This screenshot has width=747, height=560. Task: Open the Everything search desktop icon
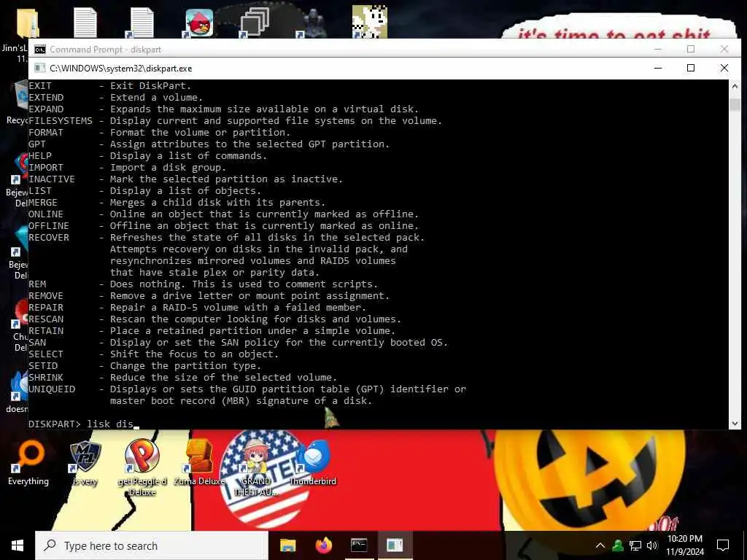click(x=28, y=463)
